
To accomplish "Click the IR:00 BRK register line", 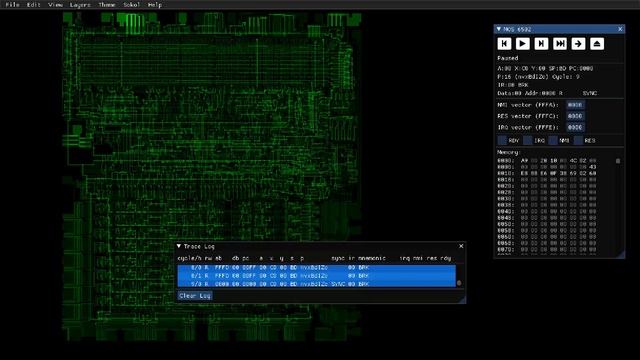I will pos(513,85).
